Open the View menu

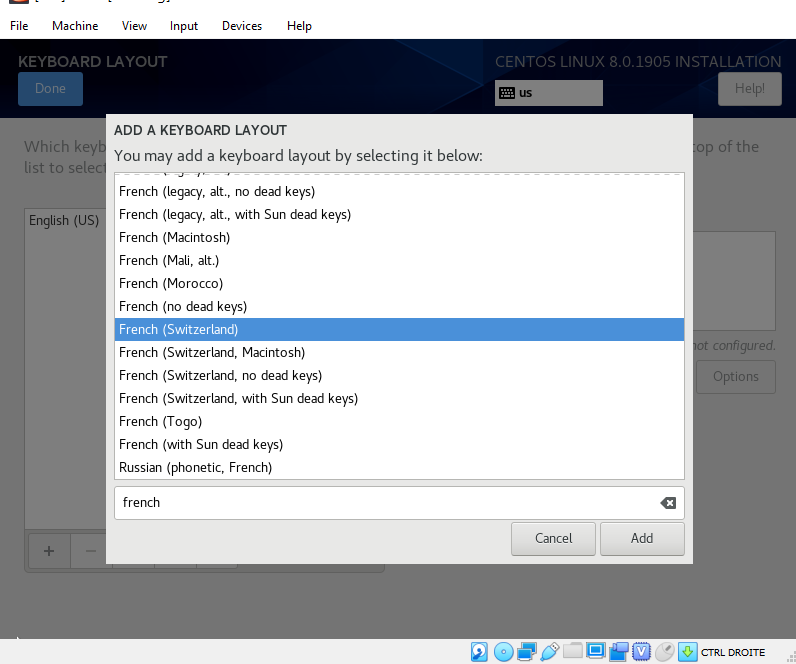tap(134, 25)
